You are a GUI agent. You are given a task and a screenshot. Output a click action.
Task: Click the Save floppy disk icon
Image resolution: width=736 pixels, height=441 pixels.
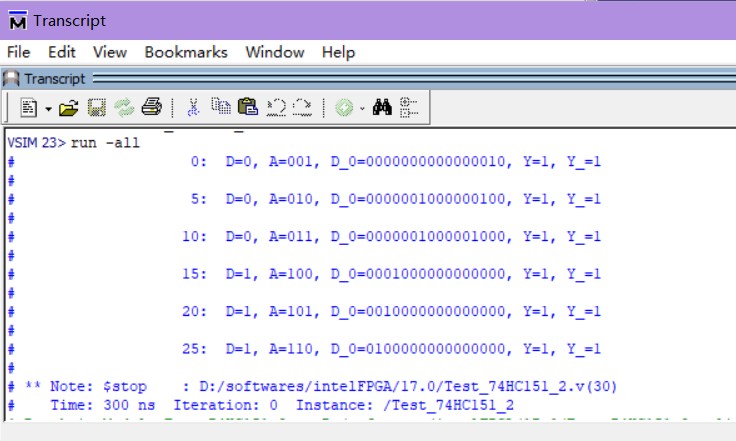click(x=97, y=108)
